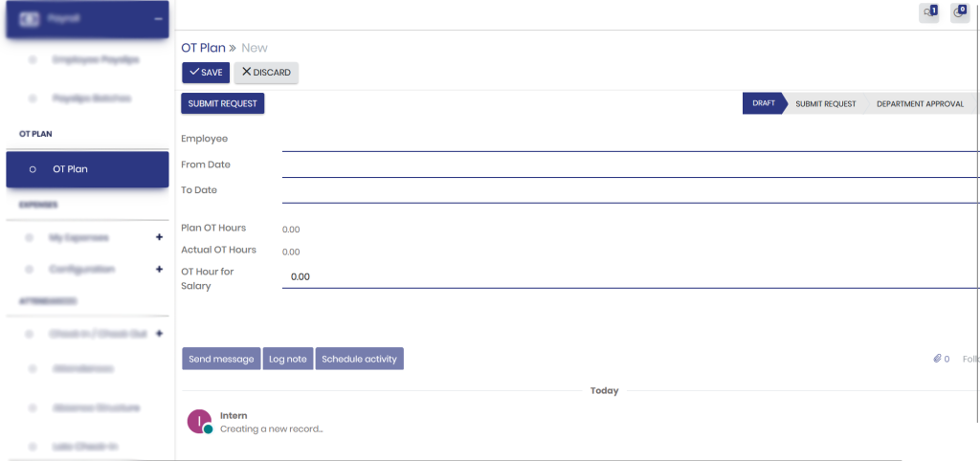The image size is (980, 461).
Task: Click the From Date input field
Action: (x=631, y=166)
